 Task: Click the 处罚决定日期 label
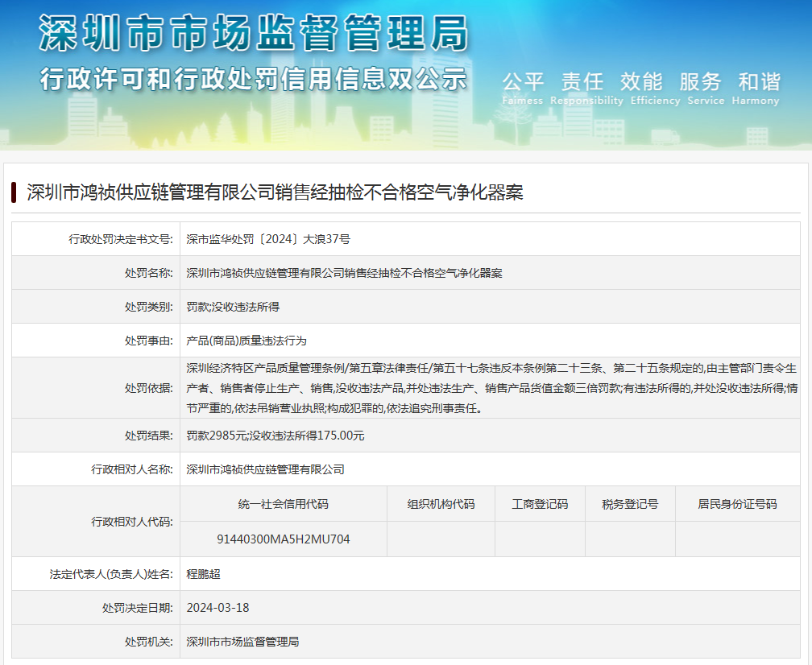coord(137,608)
